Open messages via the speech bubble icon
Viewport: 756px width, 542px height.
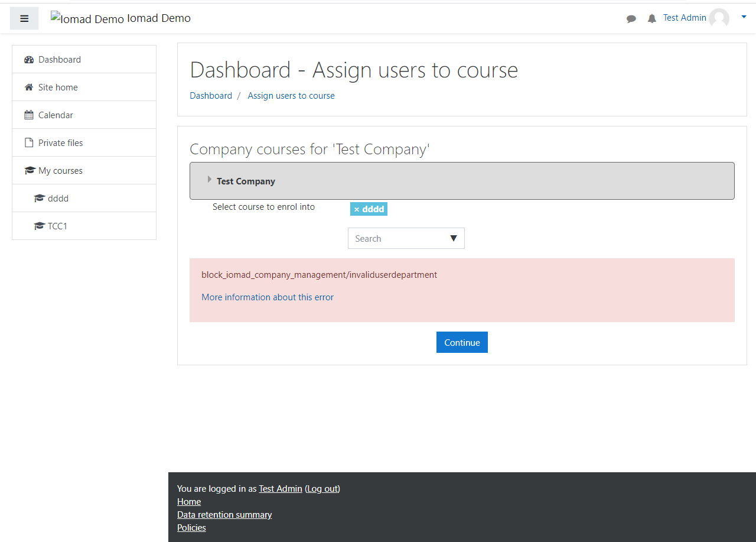pos(631,18)
